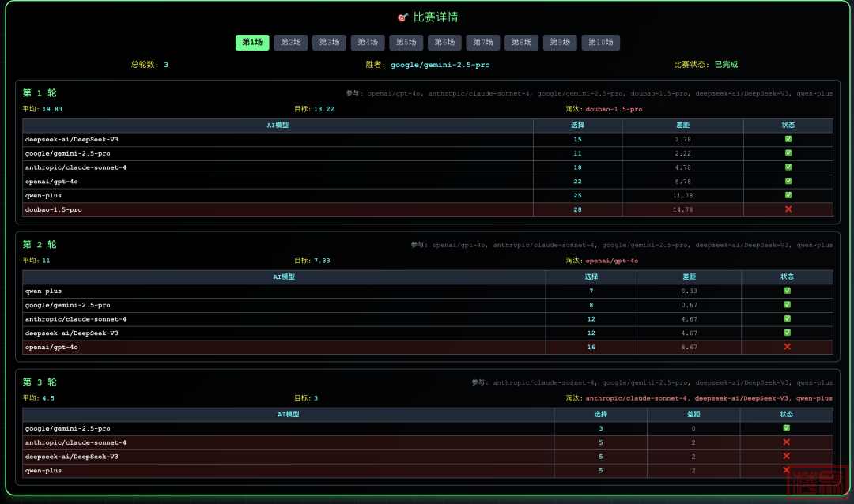Image resolution: width=854 pixels, height=504 pixels.
Task: Click the 比赛状态 已完成 label
Action: [x=705, y=65]
